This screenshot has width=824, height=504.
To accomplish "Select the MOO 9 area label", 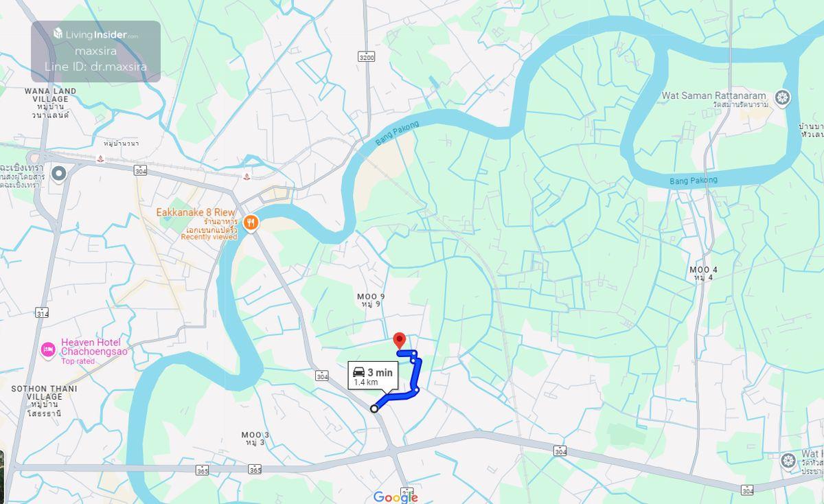I will pyautogui.click(x=371, y=300).
